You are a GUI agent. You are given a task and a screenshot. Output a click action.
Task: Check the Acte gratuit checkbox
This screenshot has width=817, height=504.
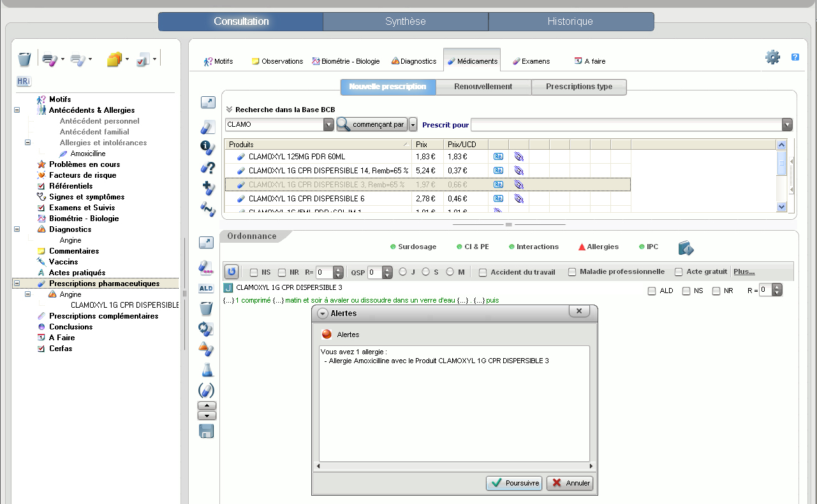pos(679,272)
